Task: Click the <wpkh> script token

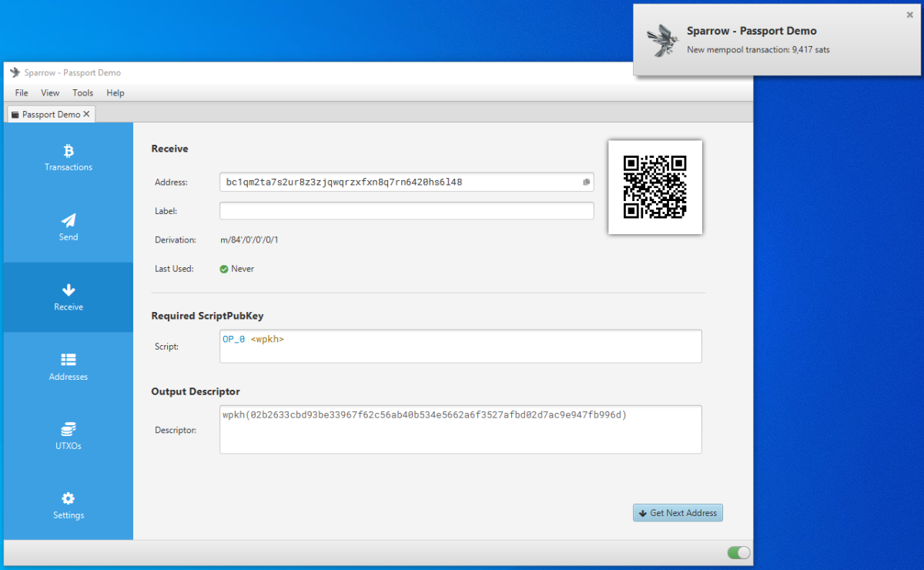Action: pyautogui.click(x=267, y=339)
